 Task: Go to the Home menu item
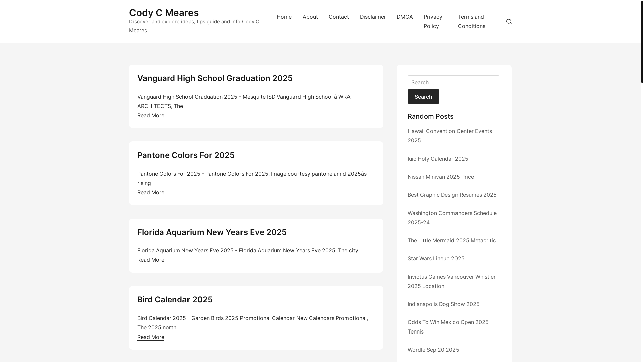click(x=284, y=17)
